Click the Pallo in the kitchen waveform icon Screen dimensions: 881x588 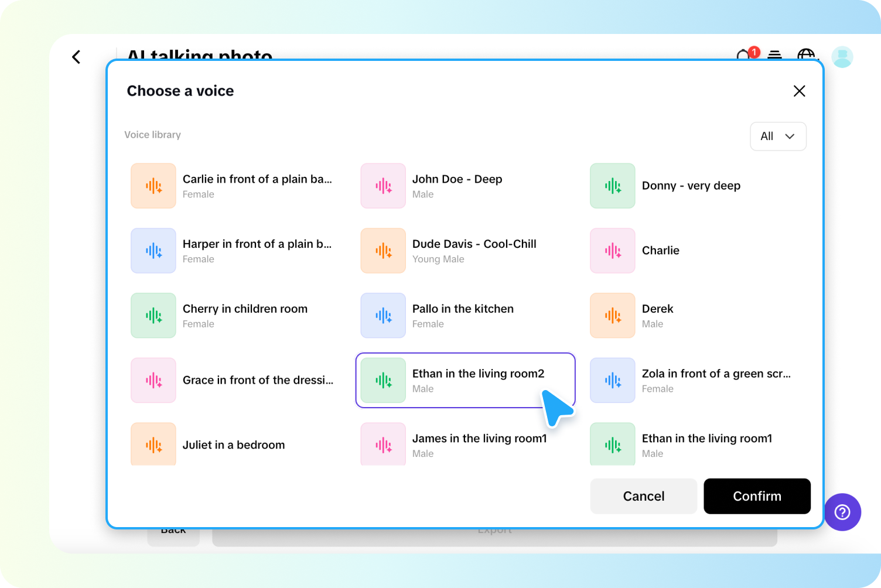point(383,315)
